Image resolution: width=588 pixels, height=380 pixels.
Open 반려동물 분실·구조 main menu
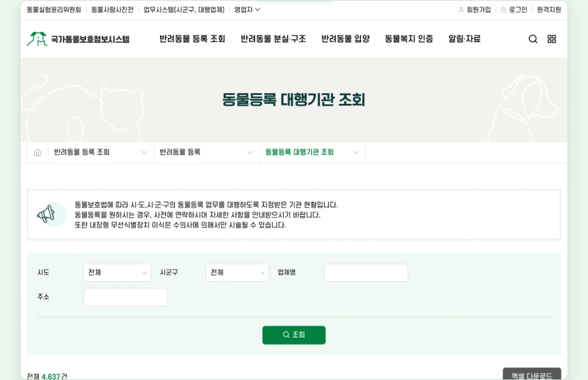tap(273, 39)
